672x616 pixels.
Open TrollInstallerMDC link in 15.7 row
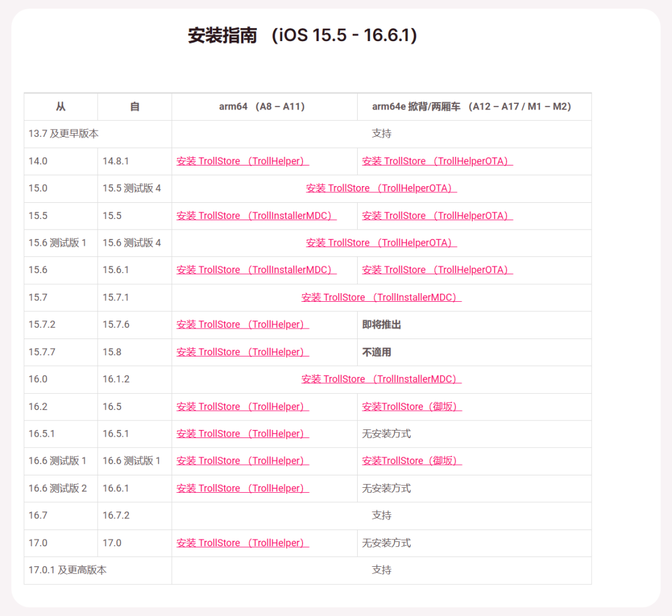point(381,297)
